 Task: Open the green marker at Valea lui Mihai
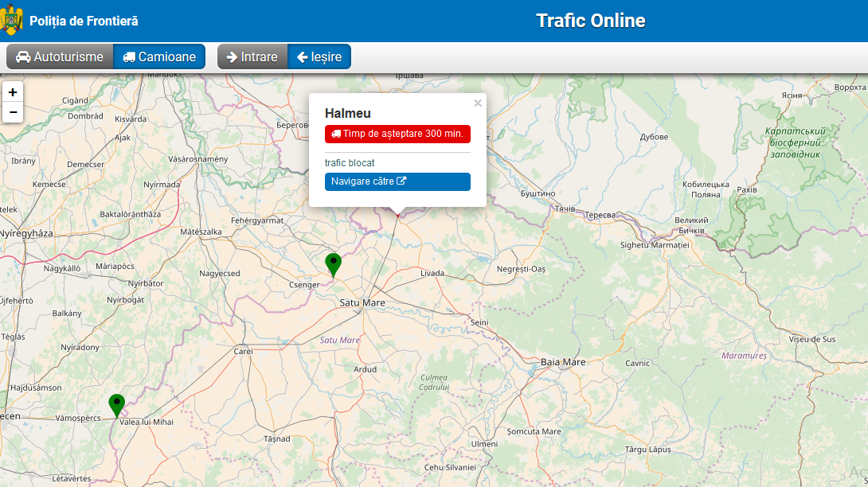117,405
